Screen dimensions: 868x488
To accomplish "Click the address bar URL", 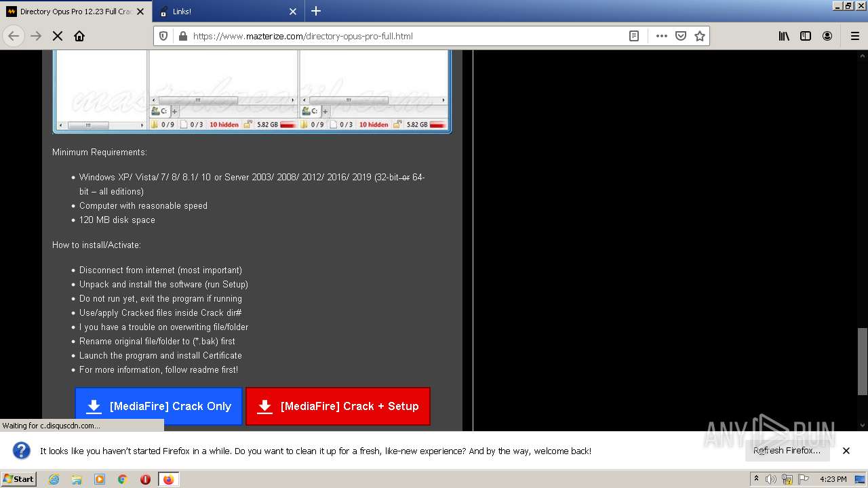I will (x=302, y=36).
